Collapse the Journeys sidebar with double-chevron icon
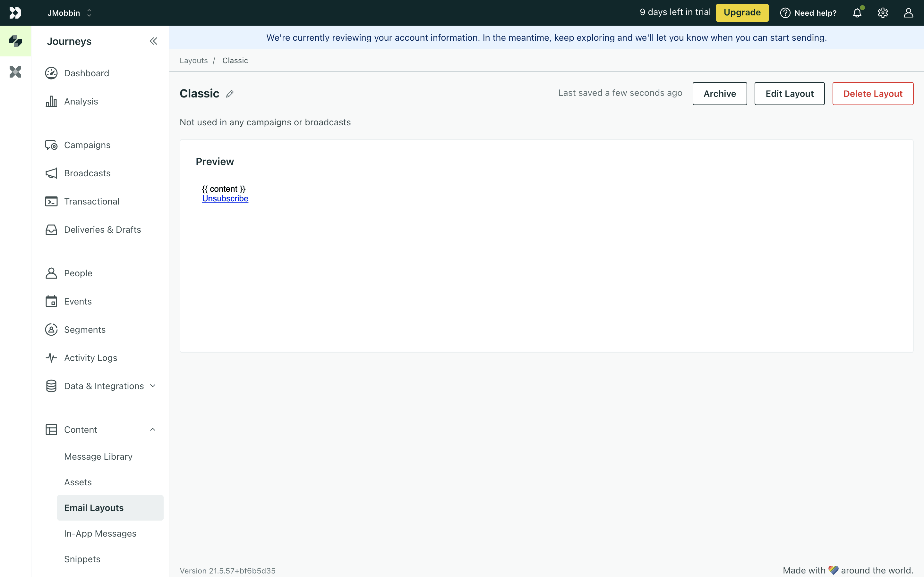 coord(153,41)
